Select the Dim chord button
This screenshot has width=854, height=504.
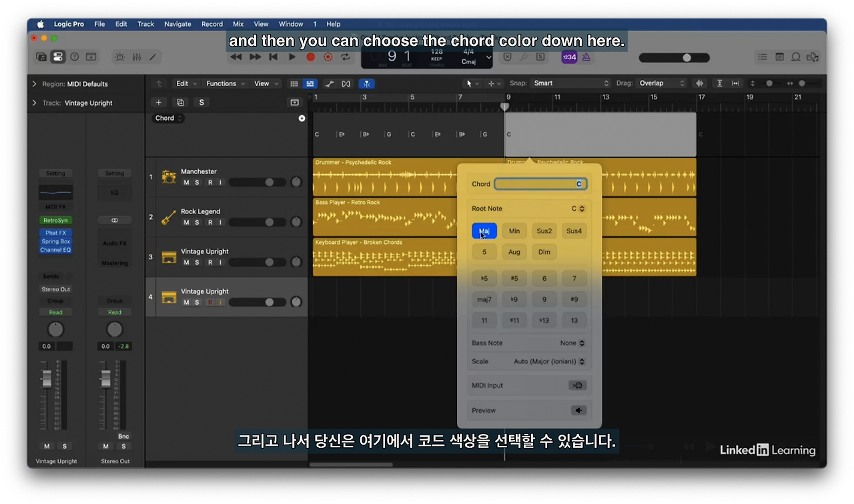tap(544, 252)
